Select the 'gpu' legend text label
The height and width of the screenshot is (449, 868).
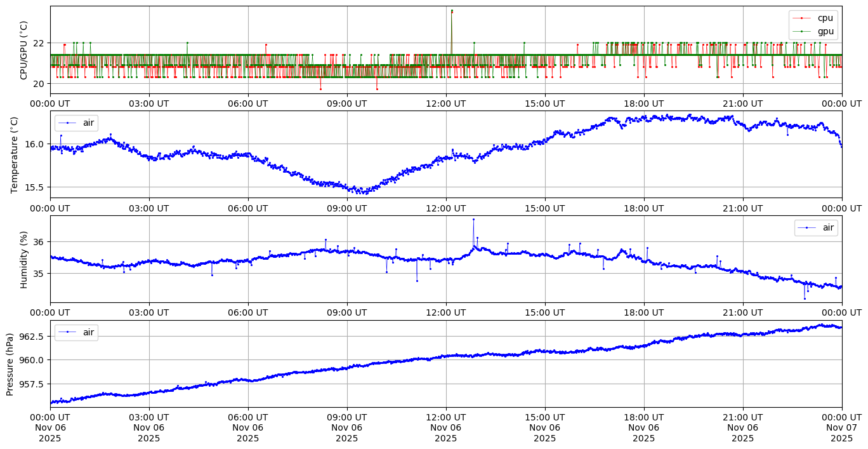point(825,31)
